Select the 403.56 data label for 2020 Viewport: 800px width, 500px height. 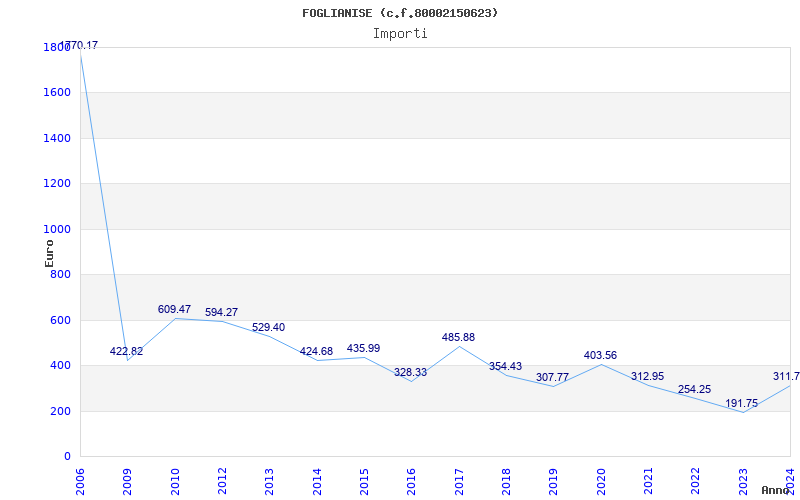coord(600,356)
